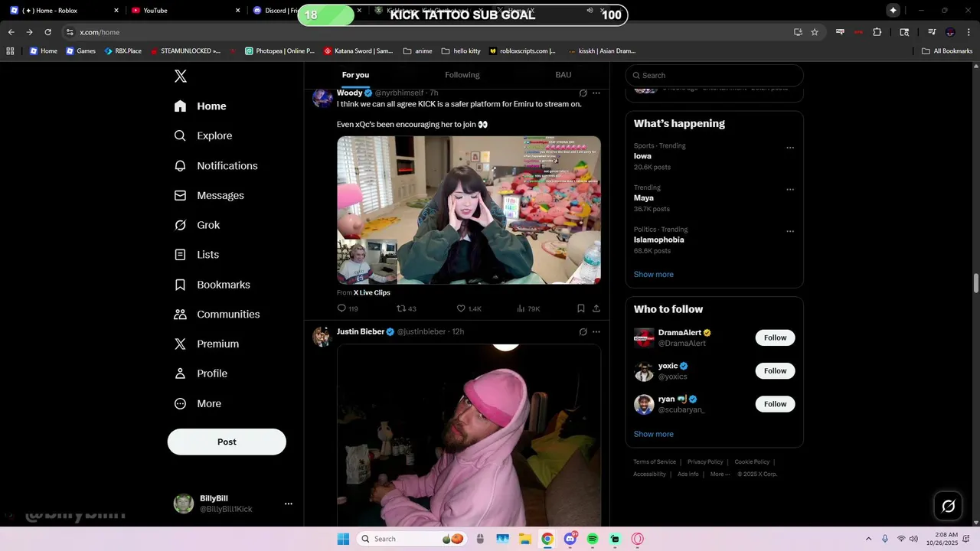Open Communities from sidebar
980x551 pixels.
217,315
